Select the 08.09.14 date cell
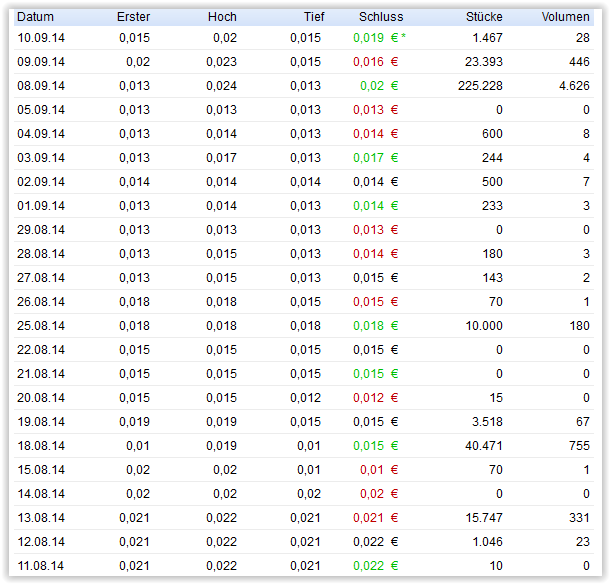The height and width of the screenshot is (584, 610). coord(41,86)
